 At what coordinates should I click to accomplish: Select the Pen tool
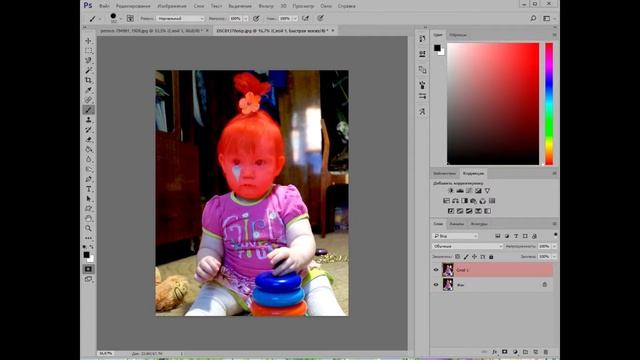pos(89,179)
